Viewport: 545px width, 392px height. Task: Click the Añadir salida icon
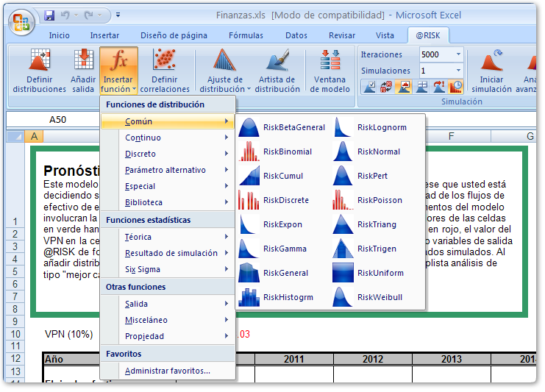coord(83,71)
